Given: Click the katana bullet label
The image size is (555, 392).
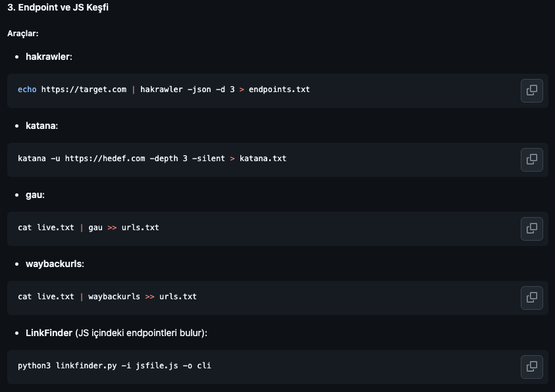Looking at the screenshot, I should click(x=41, y=126).
